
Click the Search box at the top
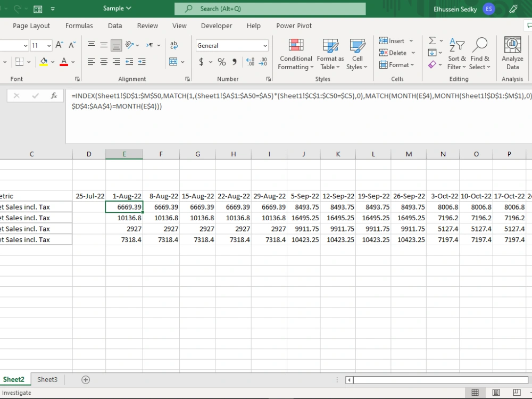tap(270, 9)
